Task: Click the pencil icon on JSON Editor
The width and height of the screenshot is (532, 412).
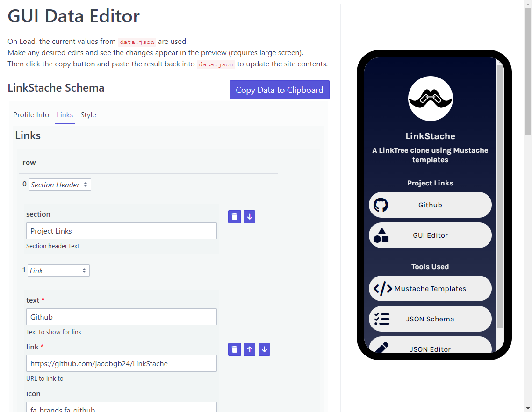Action: click(381, 348)
